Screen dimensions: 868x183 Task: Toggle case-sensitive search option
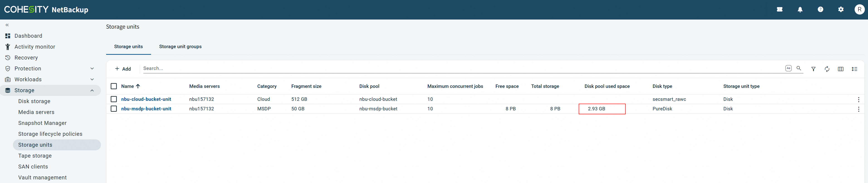pos(788,68)
